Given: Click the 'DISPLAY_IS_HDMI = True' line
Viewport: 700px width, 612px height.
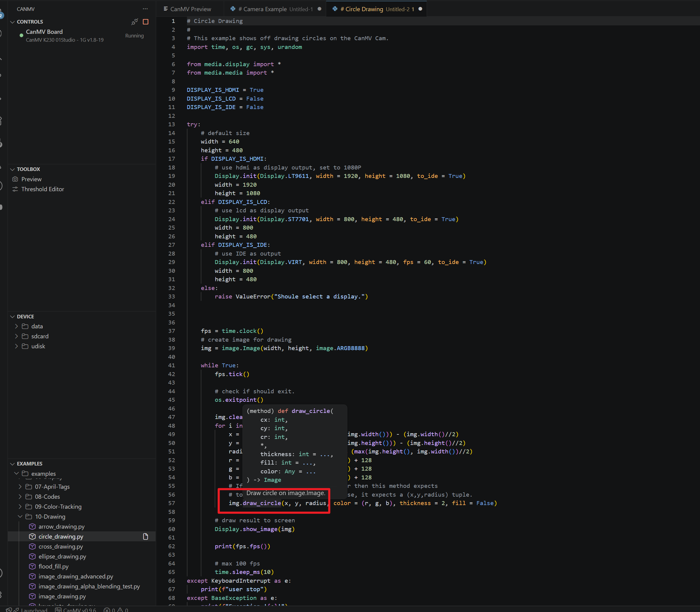Looking at the screenshot, I should (x=225, y=90).
